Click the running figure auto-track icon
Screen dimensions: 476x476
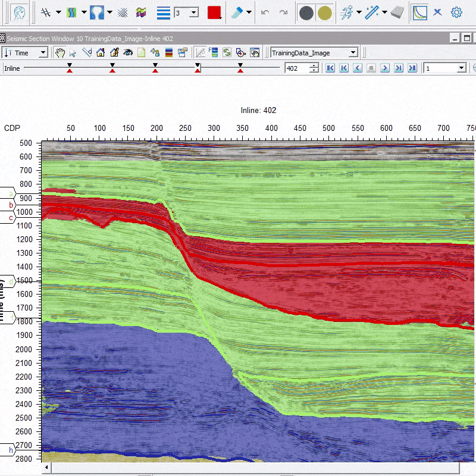(x=347, y=12)
